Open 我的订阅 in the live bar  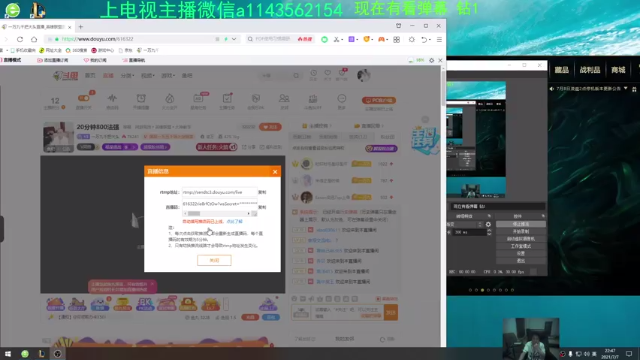[x=95, y=60]
